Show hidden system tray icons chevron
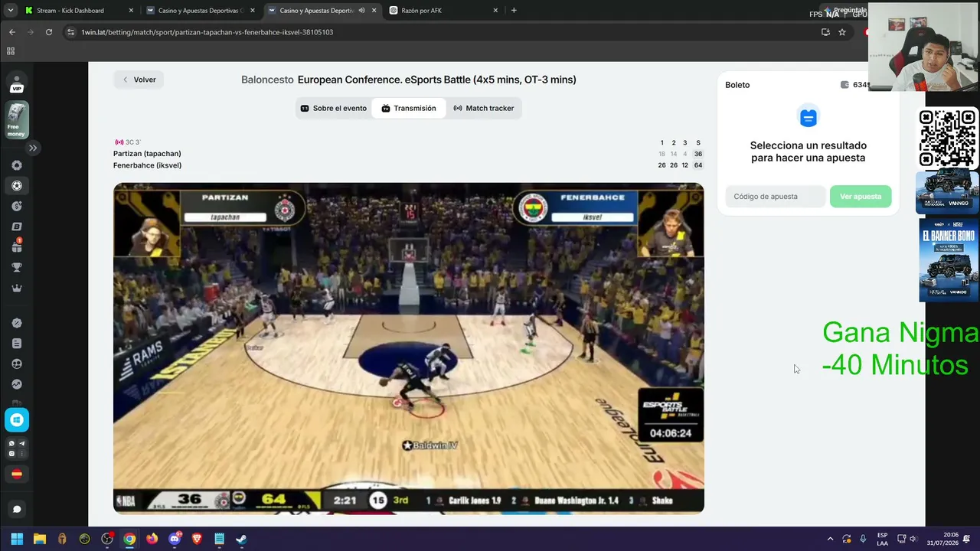The image size is (980, 551). pyautogui.click(x=830, y=539)
